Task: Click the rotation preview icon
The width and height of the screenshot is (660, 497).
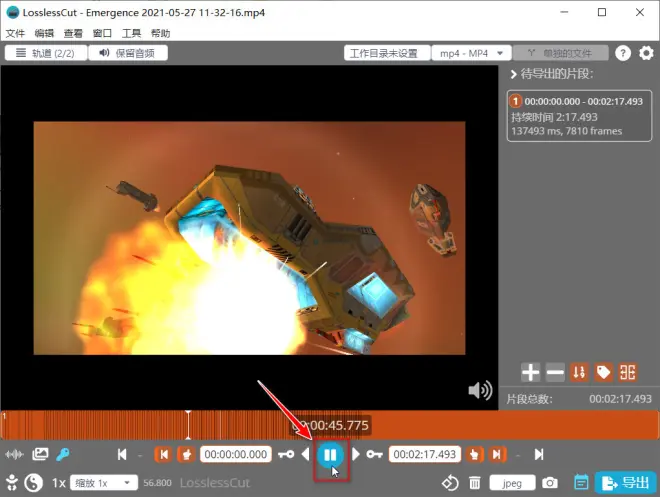Action: click(x=450, y=483)
